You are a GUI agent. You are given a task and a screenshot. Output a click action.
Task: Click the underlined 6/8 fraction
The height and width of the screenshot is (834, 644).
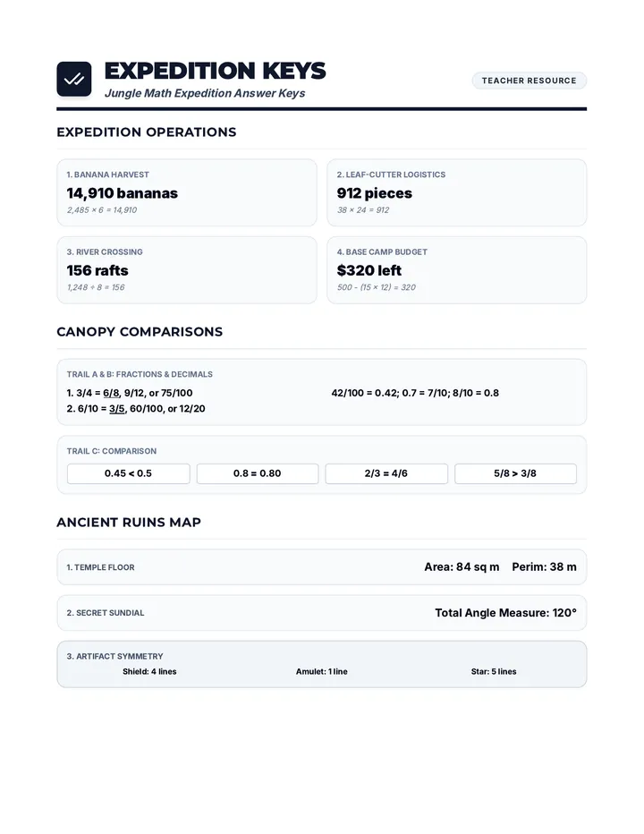[x=111, y=393]
